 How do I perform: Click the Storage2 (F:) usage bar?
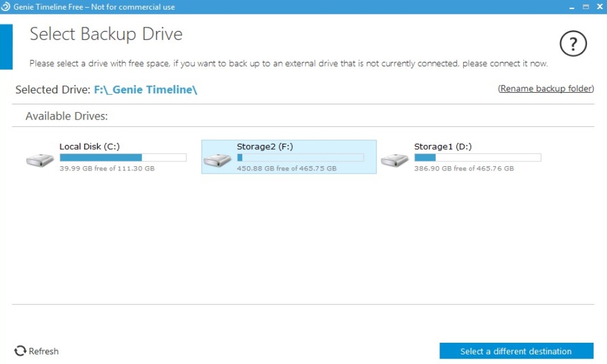tap(300, 158)
